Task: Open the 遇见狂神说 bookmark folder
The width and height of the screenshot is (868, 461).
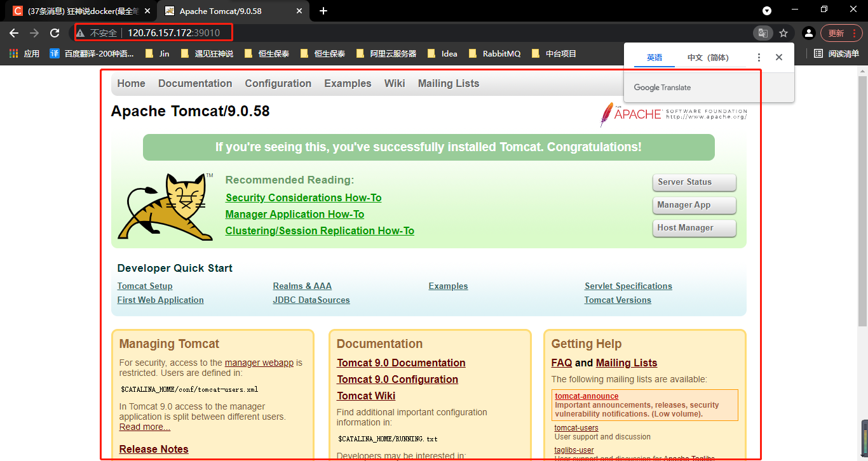Action: coord(207,54)
